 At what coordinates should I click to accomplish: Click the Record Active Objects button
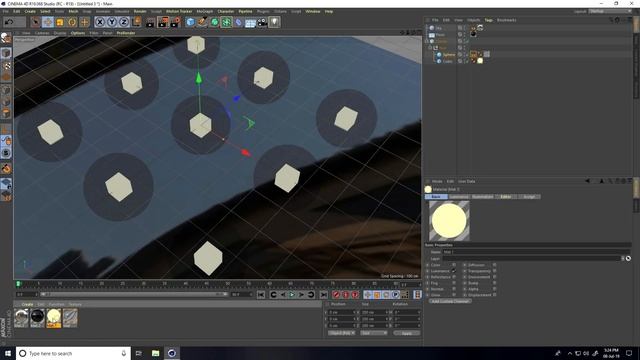pyautogui.click(x=336, y=295)
